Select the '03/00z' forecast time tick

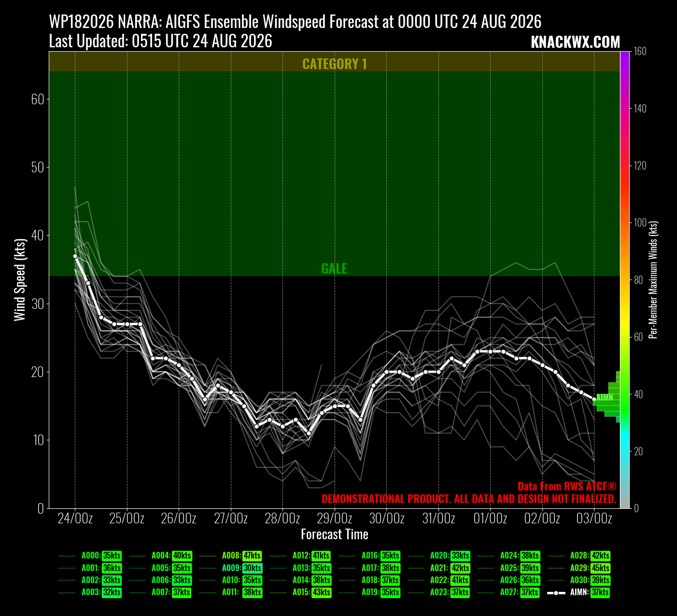click(594, 519)
